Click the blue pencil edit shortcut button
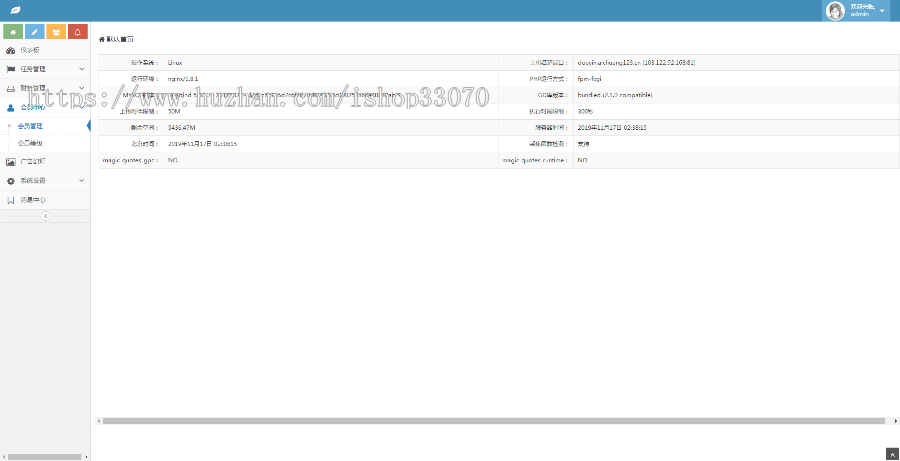 pyautogui.click(x=34, y=32)
